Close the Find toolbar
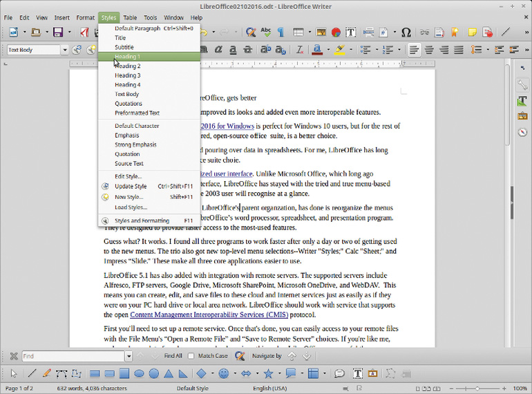This screenshot has width=532, height=394. 14,356
